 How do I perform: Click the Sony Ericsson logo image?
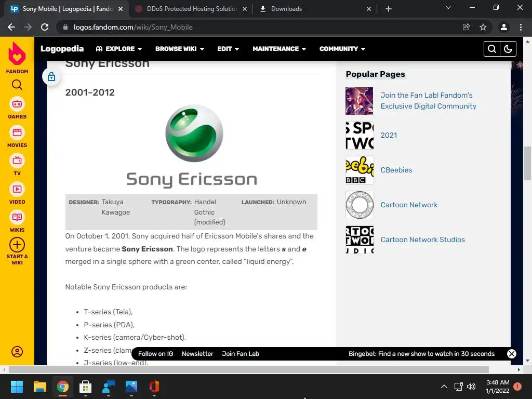click(x=192, y=146)
